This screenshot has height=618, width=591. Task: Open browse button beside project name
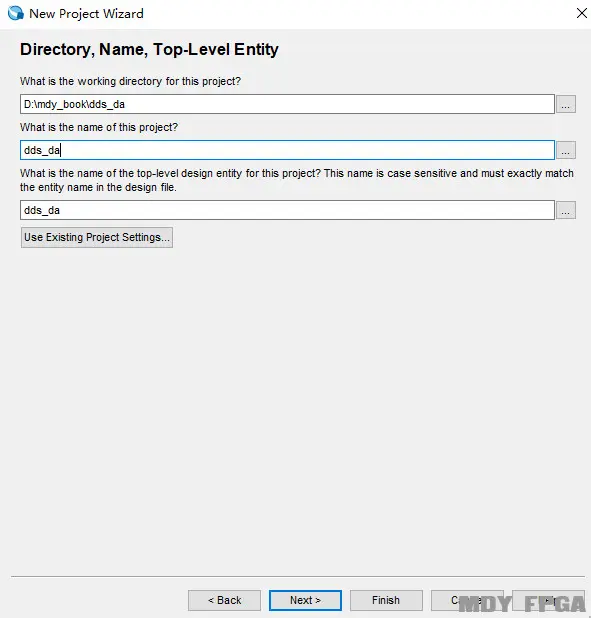(566, 150)
